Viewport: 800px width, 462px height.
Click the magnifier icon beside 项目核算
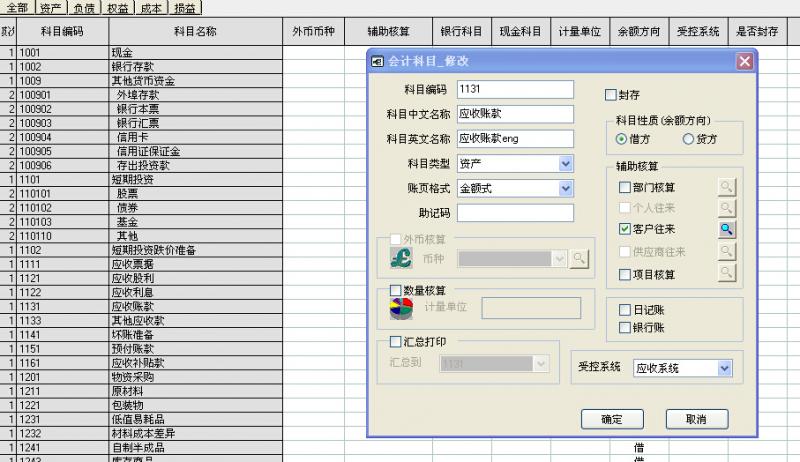727,273
